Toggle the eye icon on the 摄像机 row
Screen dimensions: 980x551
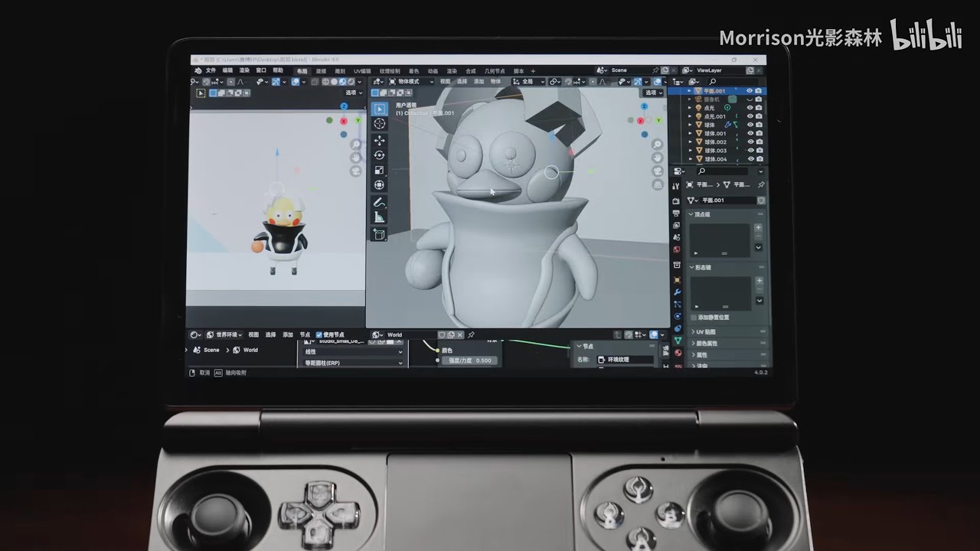tap(750, 99)
